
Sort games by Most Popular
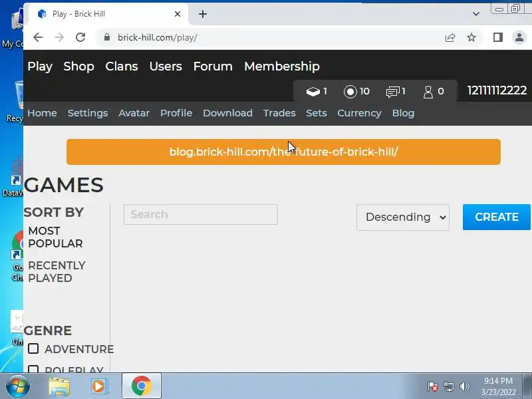pyautogui.click(x=55, y=237)
